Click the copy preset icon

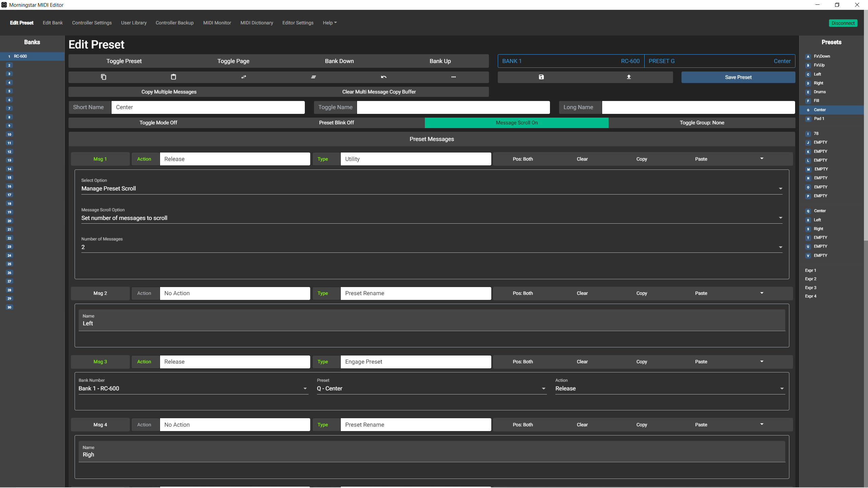(x=103, y=77)
